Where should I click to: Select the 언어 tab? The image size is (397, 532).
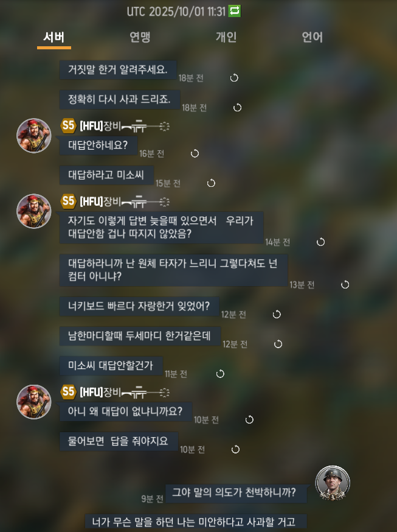click(x=312, y=37)
